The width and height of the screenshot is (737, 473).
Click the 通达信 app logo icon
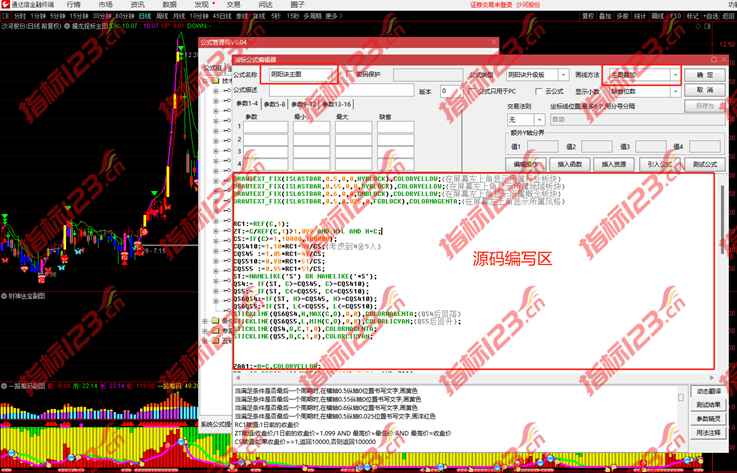[7, 5]
